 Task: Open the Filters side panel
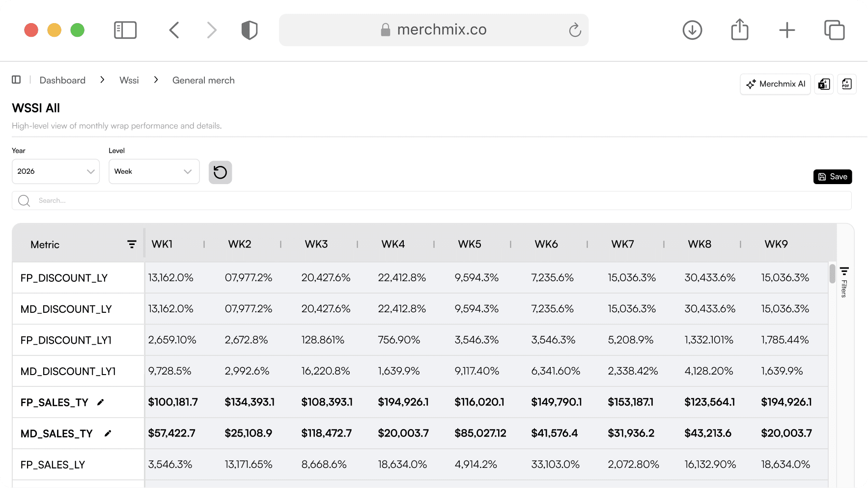click(x=844, y=282)
